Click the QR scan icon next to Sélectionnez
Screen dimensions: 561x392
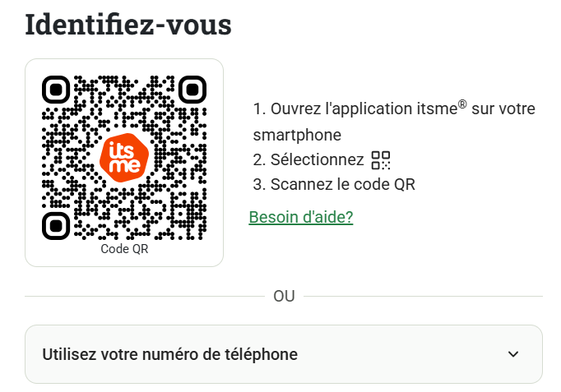(381, 160)
